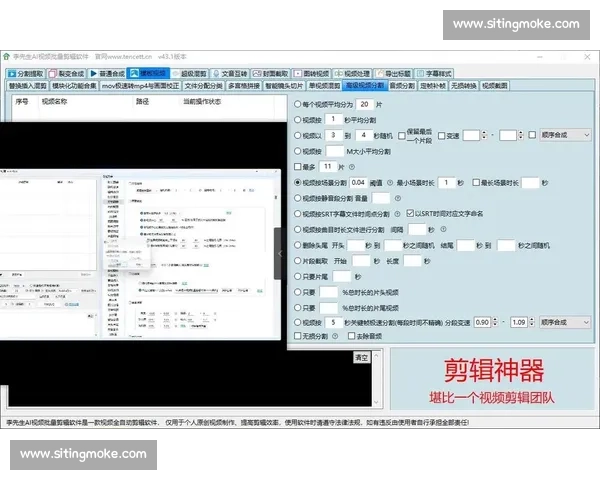Switch to 单视频混剪 sub-tab
The image size is (600, 480).
coord(324,86)
